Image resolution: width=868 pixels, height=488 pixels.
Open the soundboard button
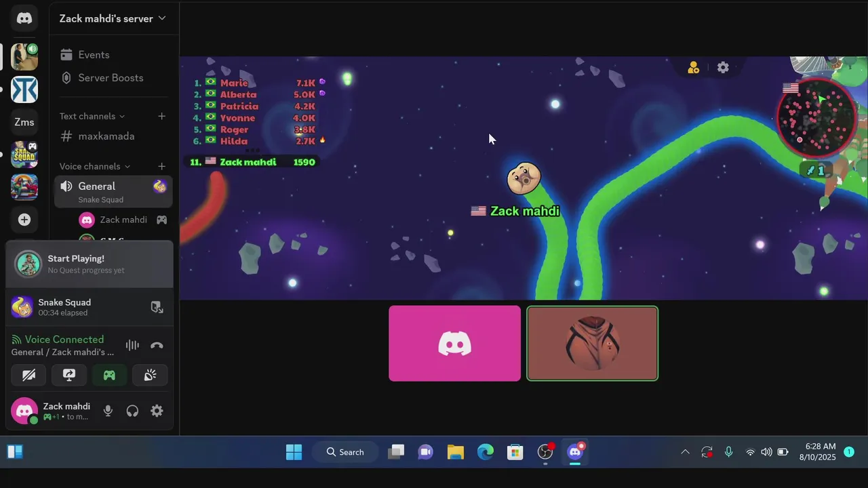click(x=150, y=375)
